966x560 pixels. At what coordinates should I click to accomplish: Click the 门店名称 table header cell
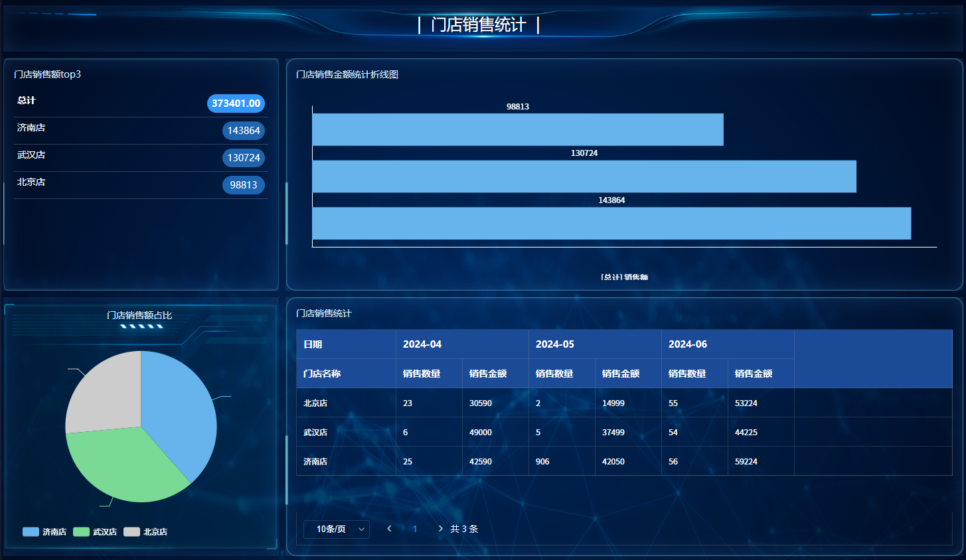(x=322, y=374)
